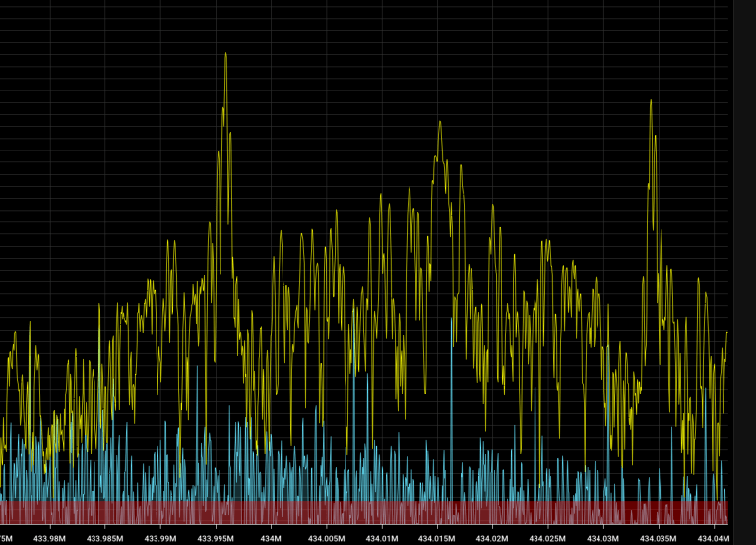The height and width of the screenshot is (545, 756).
Task: Click the tall cyan spike tip near 434.015M
Action: click(452, 319)
